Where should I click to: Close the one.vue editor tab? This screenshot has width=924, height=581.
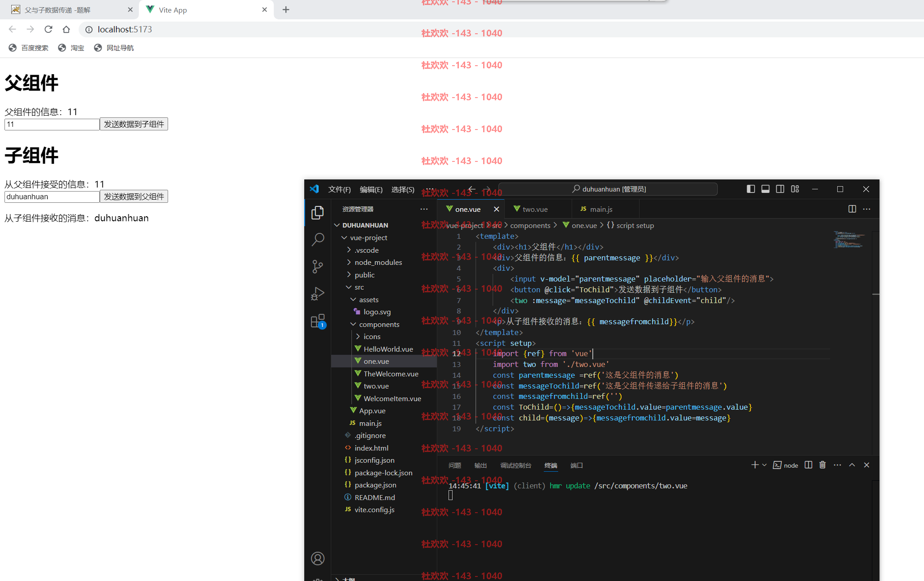coord(496,209)
